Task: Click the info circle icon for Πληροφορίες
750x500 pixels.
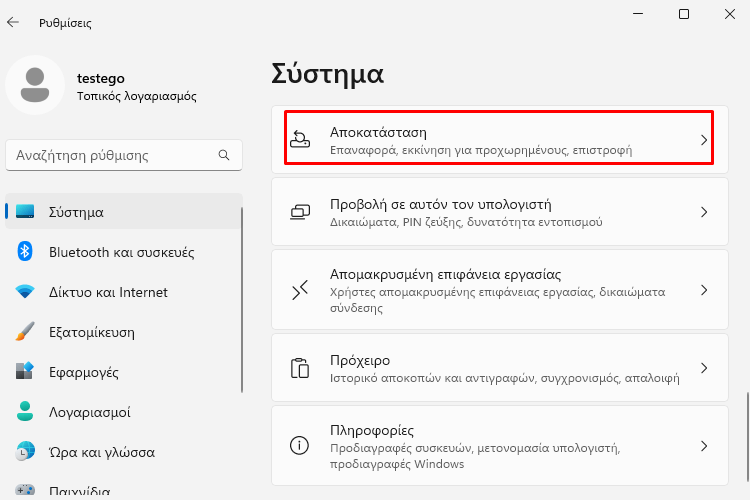Action: click(299, 445)
